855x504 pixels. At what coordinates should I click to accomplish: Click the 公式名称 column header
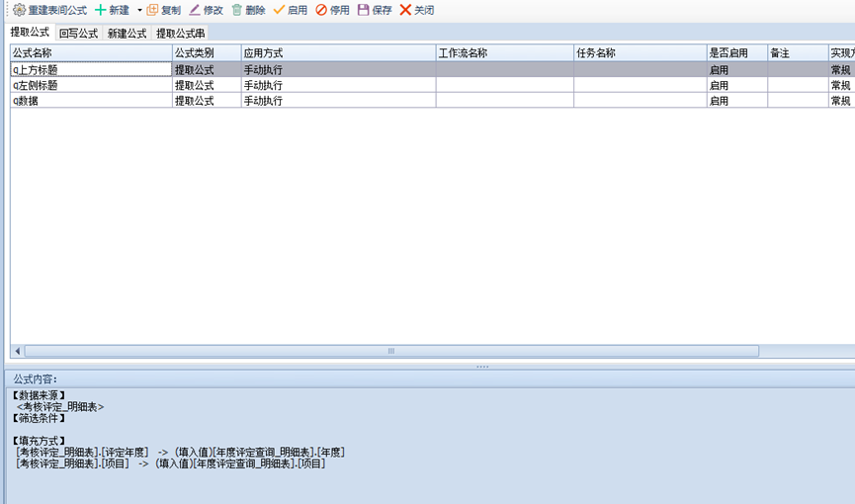tap(91, 52)
